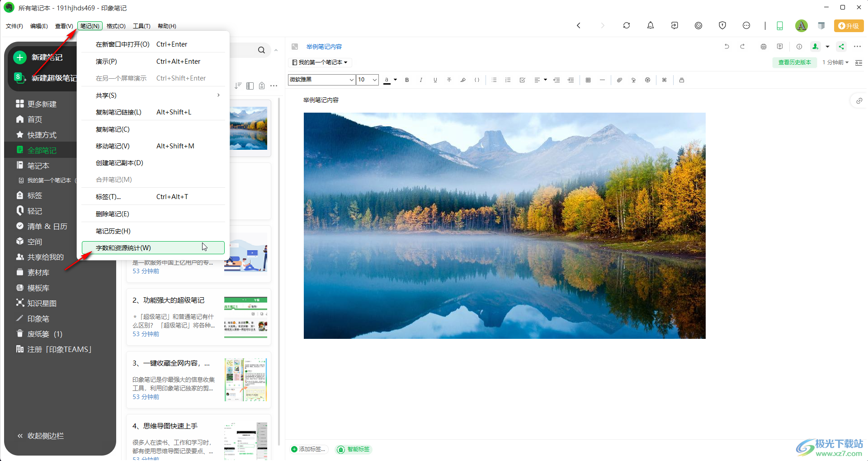Screen dimensions: 868x461
Task: Toggle strikethrough formatting
Action: pos(449,80)
